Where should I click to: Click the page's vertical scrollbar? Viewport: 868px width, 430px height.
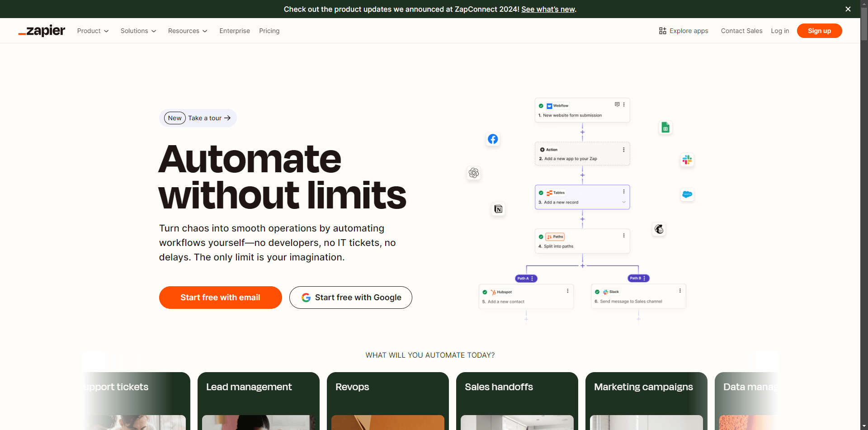(x=864, y=24)
